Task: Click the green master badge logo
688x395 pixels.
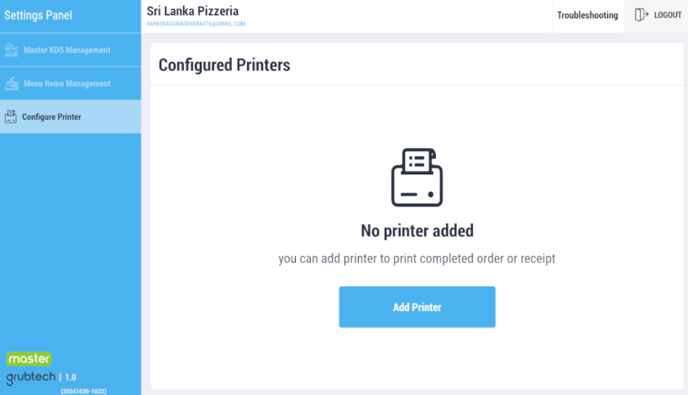Action: (x=29, y=359)
